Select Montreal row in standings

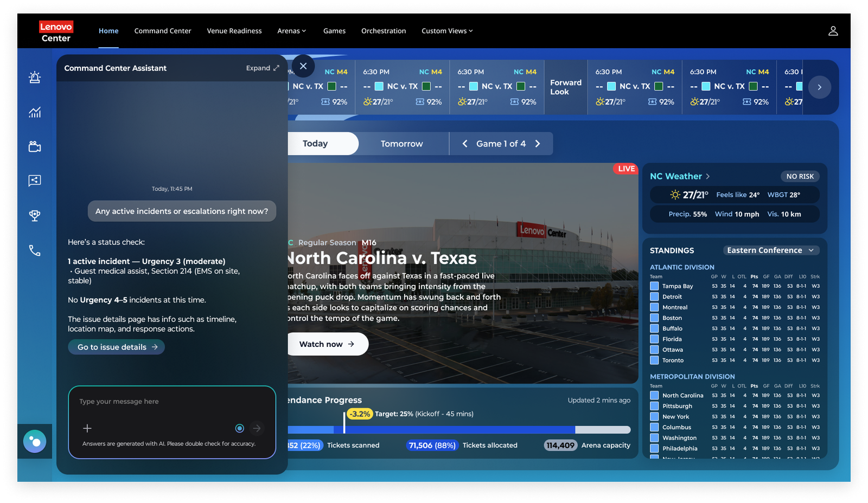[x=735, y=307]
